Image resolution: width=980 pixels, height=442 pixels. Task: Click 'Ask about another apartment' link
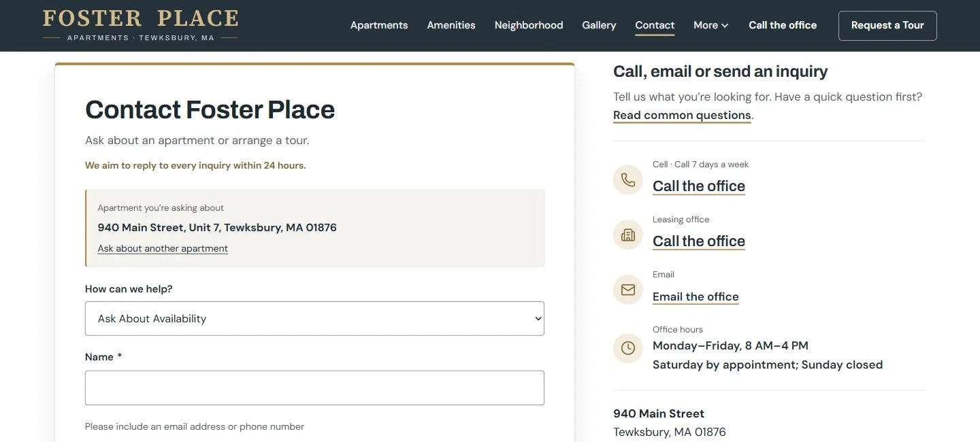pyautogui.click(x=163, y=248)
